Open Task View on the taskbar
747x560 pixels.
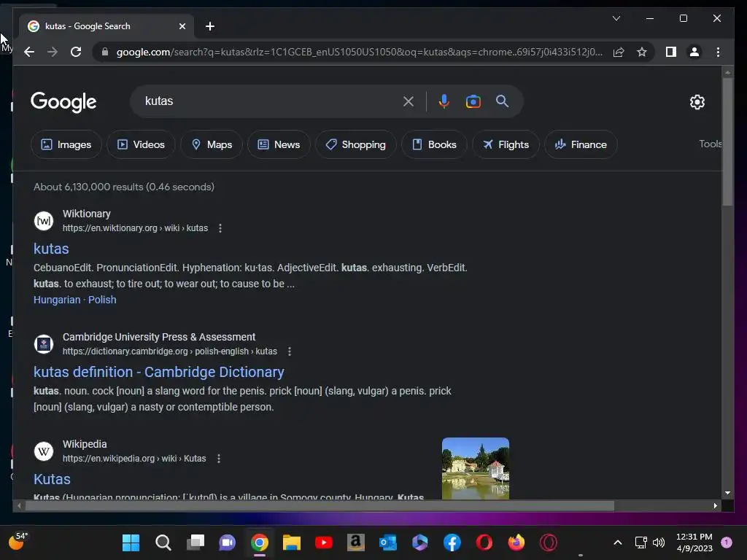(196, 542)
